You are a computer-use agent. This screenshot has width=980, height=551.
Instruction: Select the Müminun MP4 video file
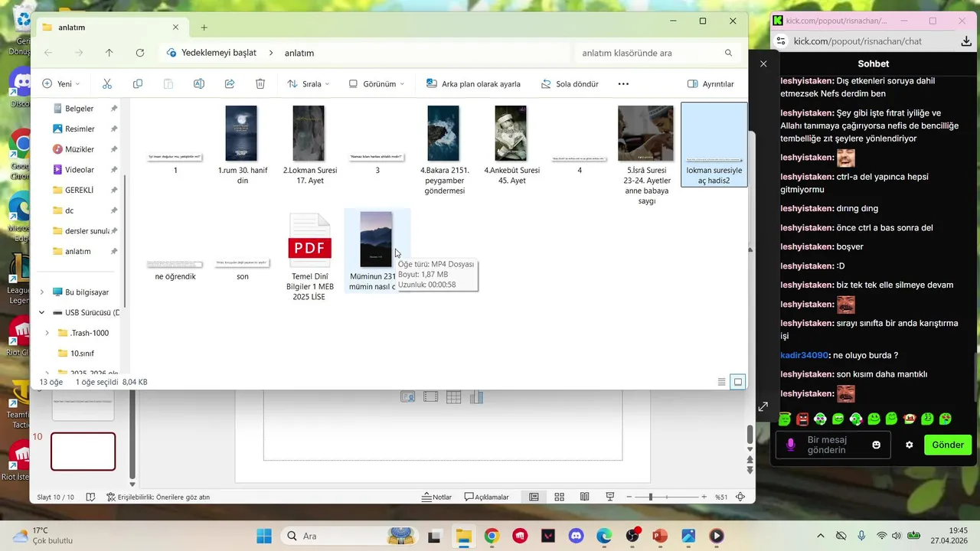(376, 251)
